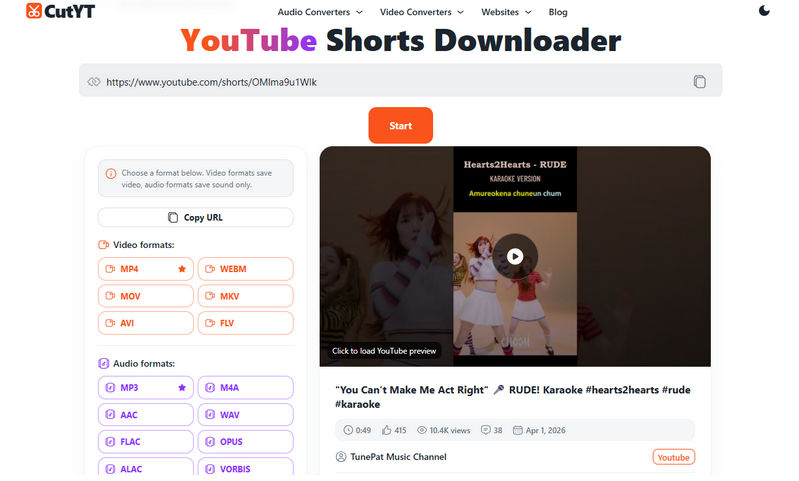Image resolution: width=799 pixels, height=481 pixels.
Task: Select MP4 video format
Action: click(x=146, y=269)
